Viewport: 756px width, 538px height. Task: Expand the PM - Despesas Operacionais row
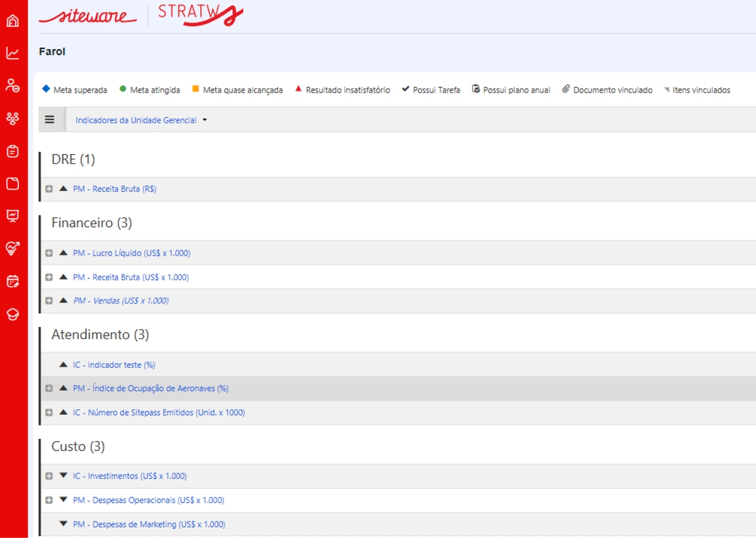pyautogui.click(x=49, y=500)
